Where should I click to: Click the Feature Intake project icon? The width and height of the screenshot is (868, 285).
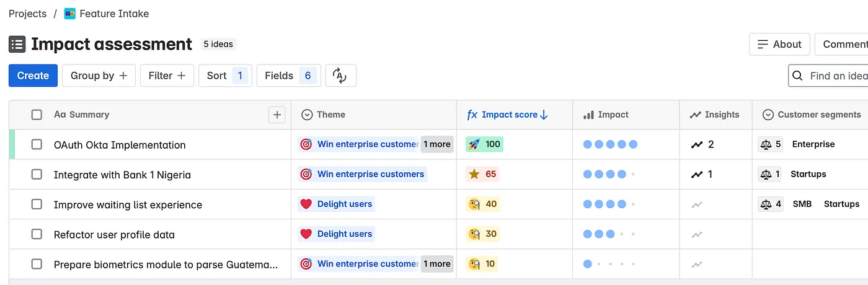[70, 13]
